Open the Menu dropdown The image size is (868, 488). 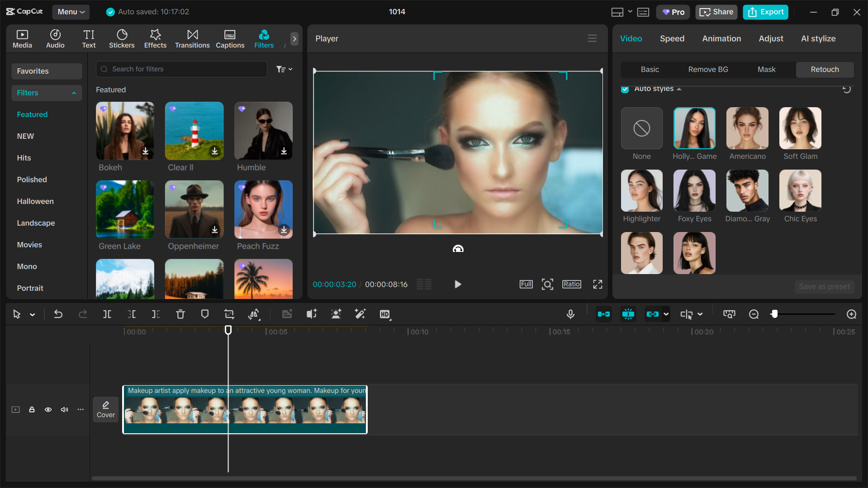tap(71, 12)
